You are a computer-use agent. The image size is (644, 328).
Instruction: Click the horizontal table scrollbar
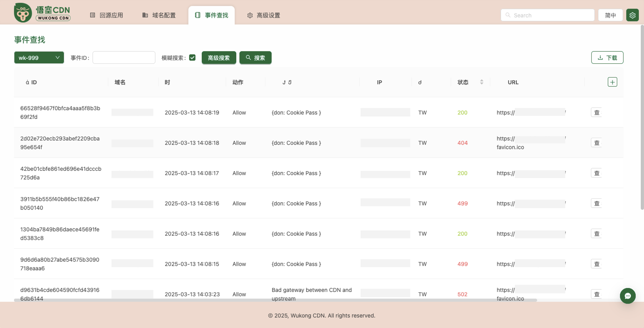point(275,300)
